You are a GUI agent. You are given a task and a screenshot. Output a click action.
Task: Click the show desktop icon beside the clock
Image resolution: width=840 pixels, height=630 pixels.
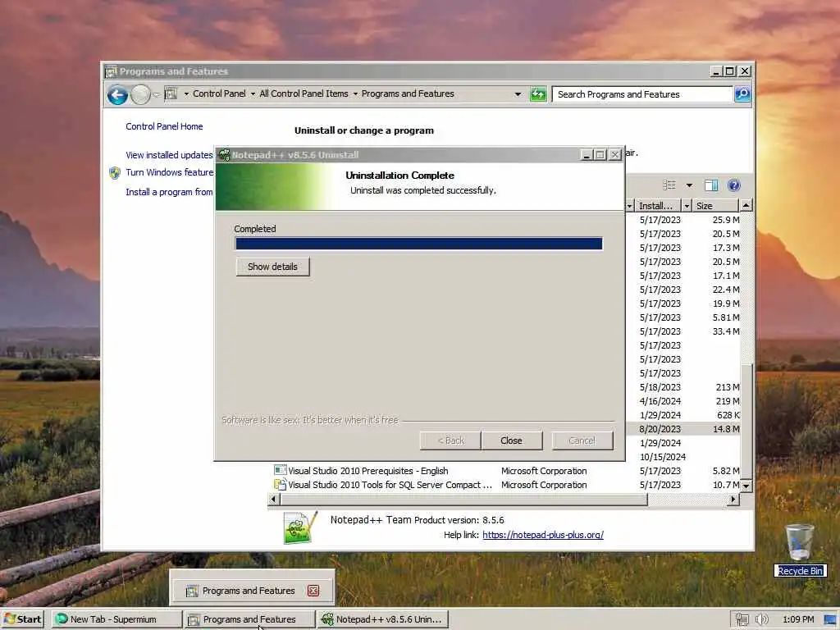click(x=831, y=619)
